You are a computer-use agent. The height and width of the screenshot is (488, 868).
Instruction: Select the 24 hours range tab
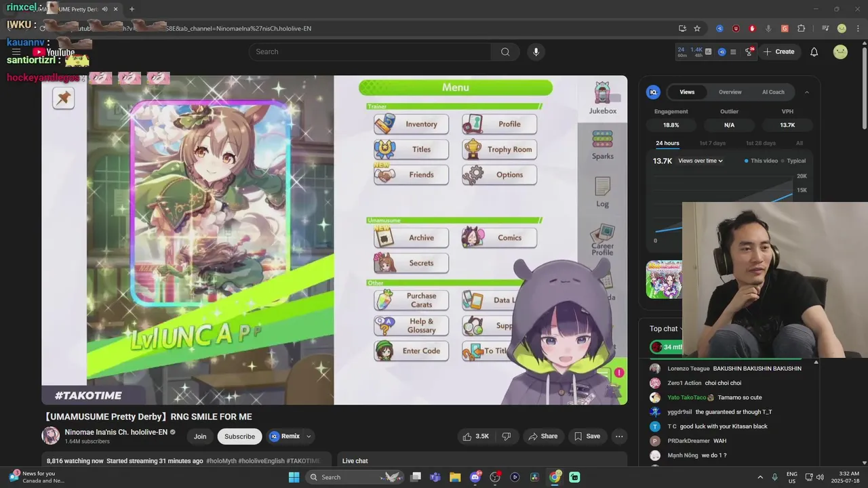pyautogui.click(x=667, y=143)
